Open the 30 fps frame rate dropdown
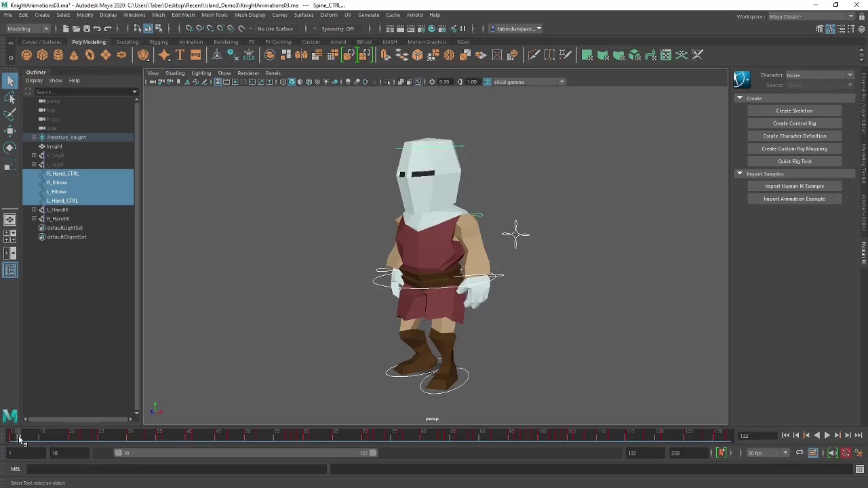 768,453
